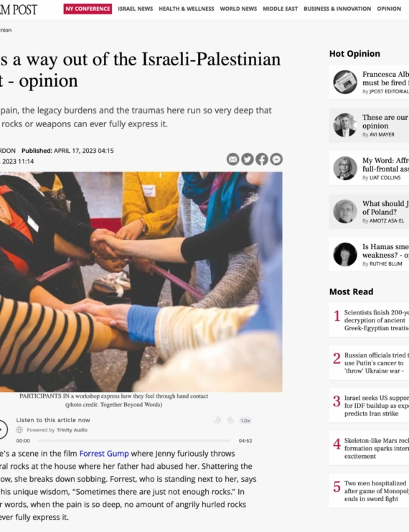Play the article audio
This screenshot has height=532, width=409.
coord(1,429)
